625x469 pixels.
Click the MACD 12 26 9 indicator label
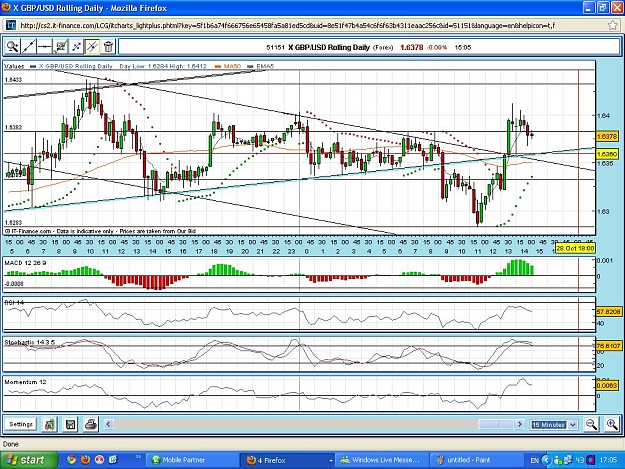[x=26, y=263]
